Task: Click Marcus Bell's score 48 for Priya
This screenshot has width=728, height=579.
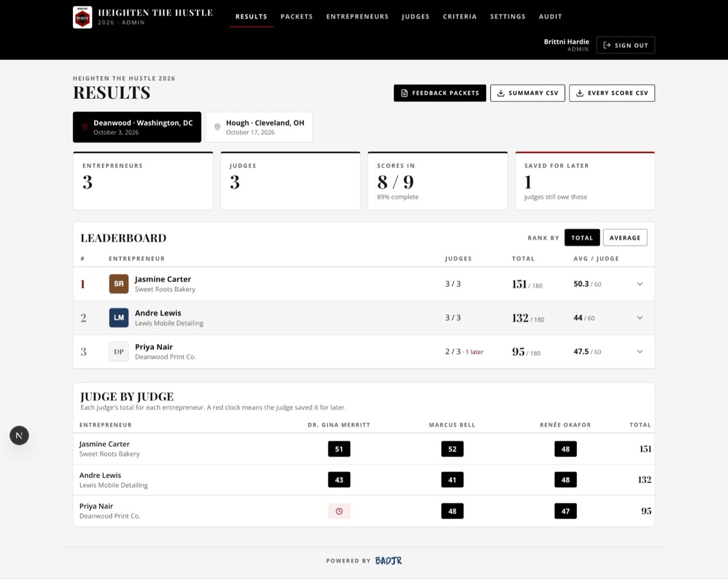Action: tap(453, 511)
